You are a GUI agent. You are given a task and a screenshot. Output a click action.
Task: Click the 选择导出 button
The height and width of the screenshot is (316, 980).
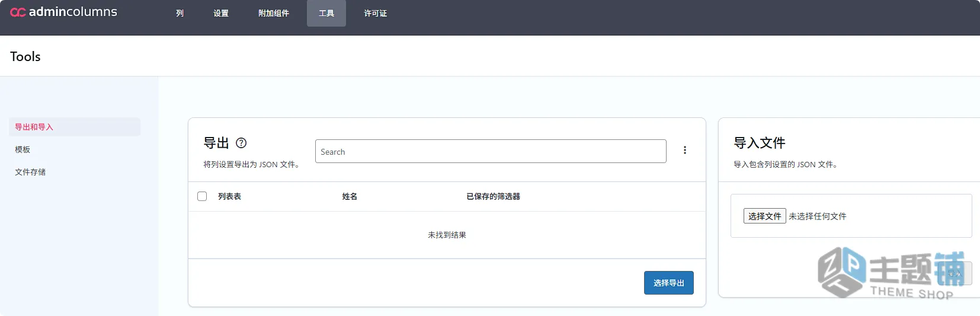tap(669, 283)
